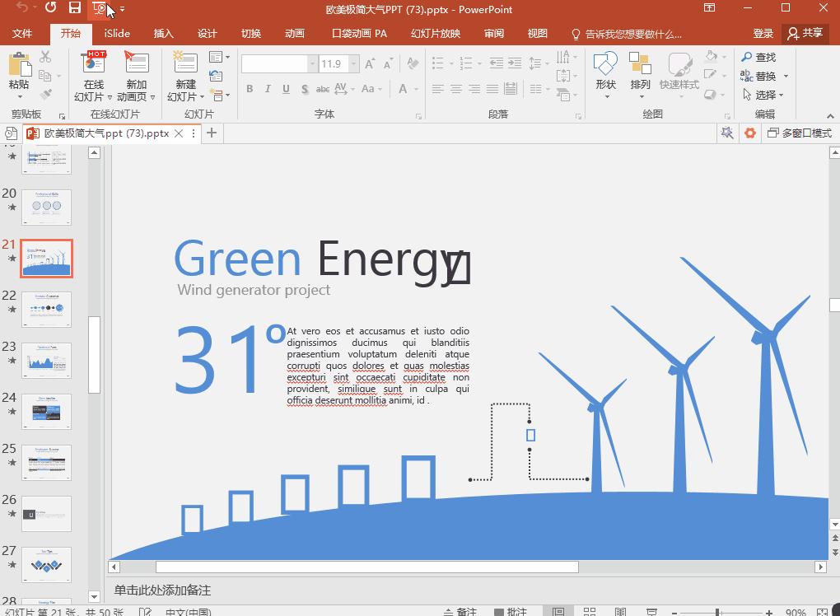
Task: Click the Multi-window Mode (多窗口模式) button
Action: [x=799, y=133]
